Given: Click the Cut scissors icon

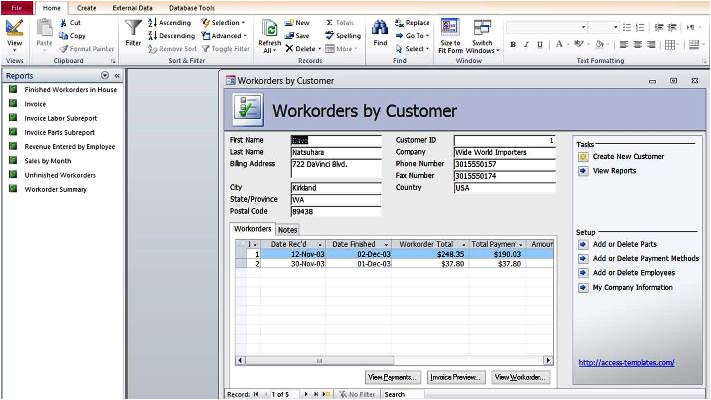Looking at the screenshot, I should tap(64, 22).
